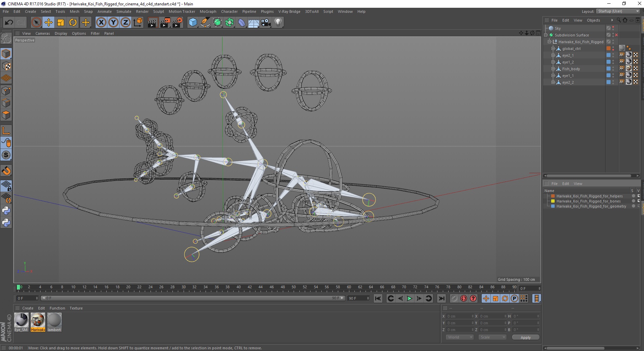
Task: Switch to Polygons mode
Action: coord(6,115)
